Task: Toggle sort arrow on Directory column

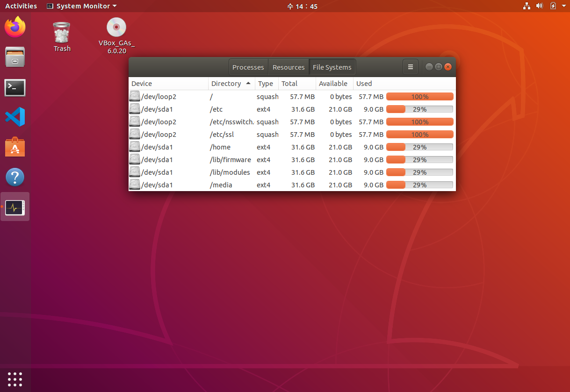Action: (x=248, y=83)
